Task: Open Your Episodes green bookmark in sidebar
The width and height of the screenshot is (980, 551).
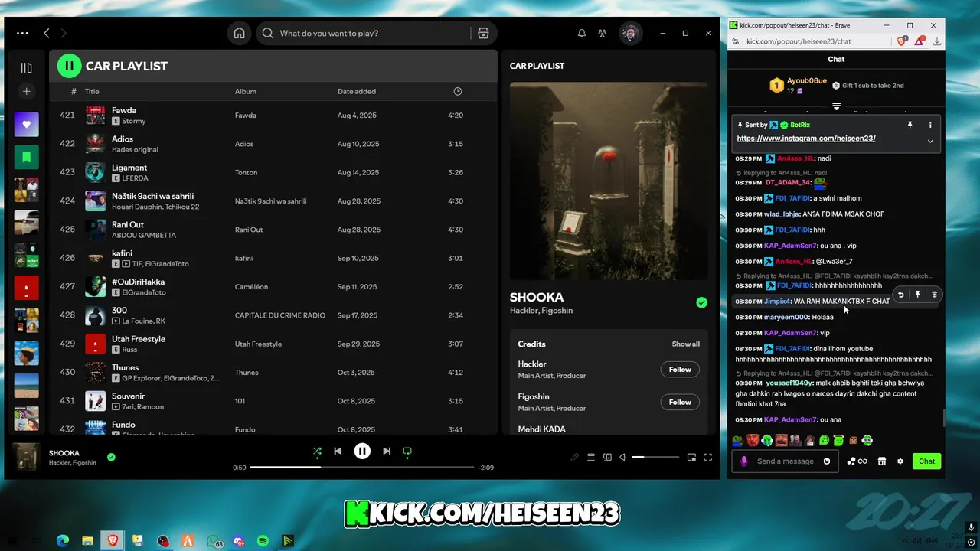Action: 26,157
